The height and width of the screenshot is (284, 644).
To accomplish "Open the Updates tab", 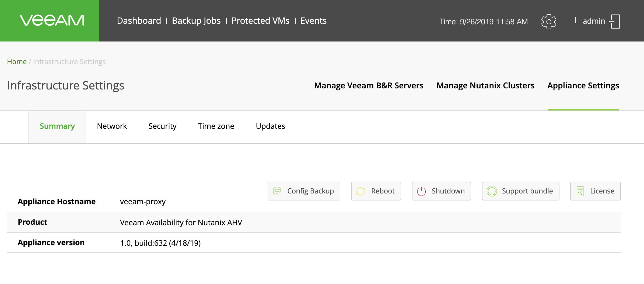I will pyautogui.click(x=270, y=126).
